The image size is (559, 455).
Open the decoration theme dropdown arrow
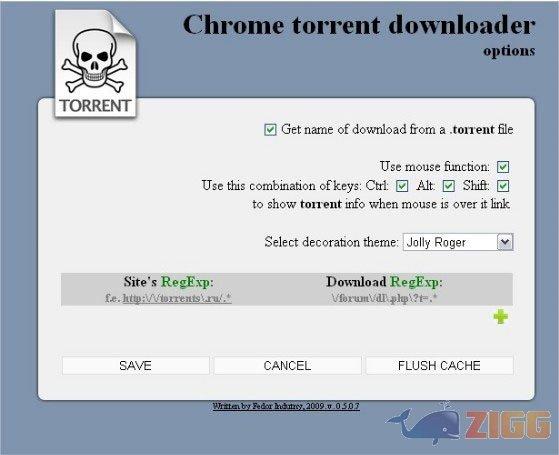point(505,242)
